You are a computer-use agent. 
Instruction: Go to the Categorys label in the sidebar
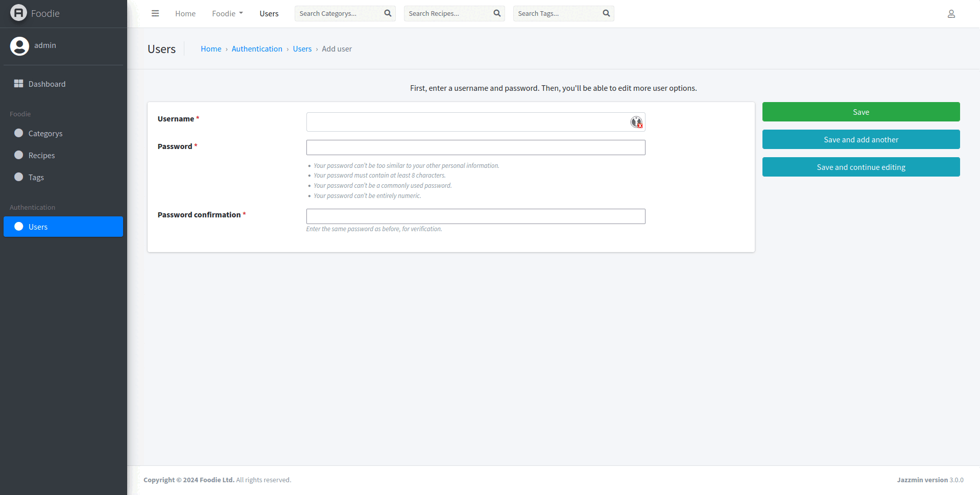(x=45, y=134)
